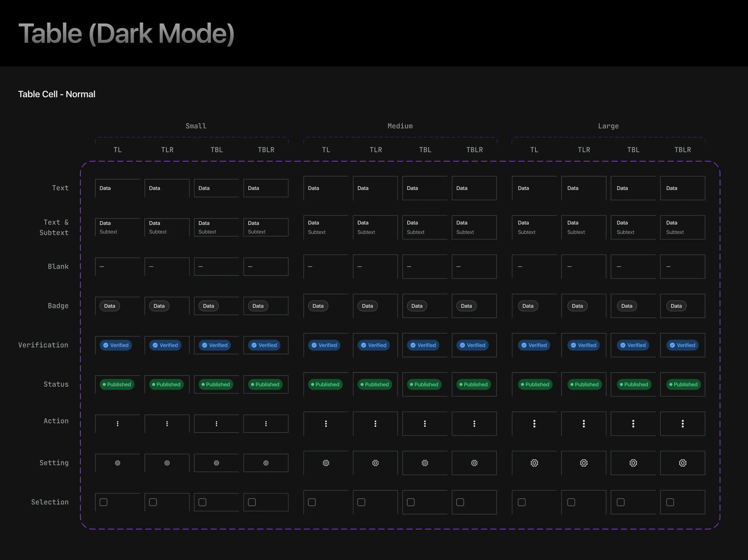Tick the Selection checkbox in Medium TLR cell

[x=362, y=502]
